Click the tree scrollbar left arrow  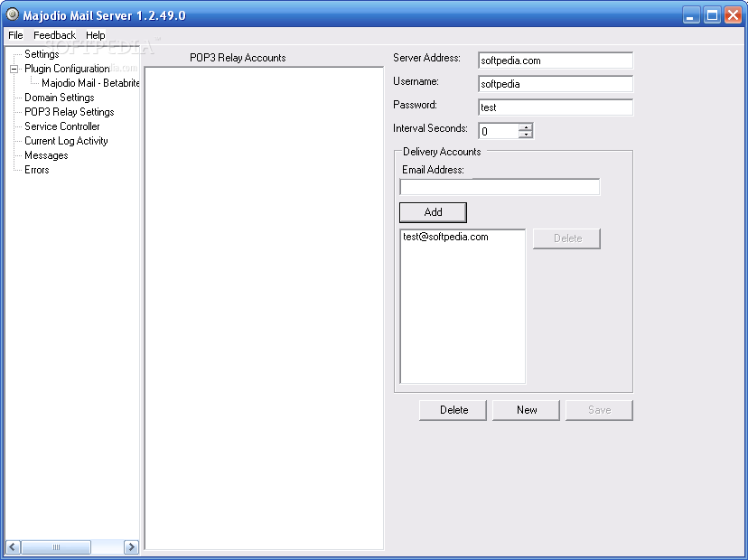point(13,546)
